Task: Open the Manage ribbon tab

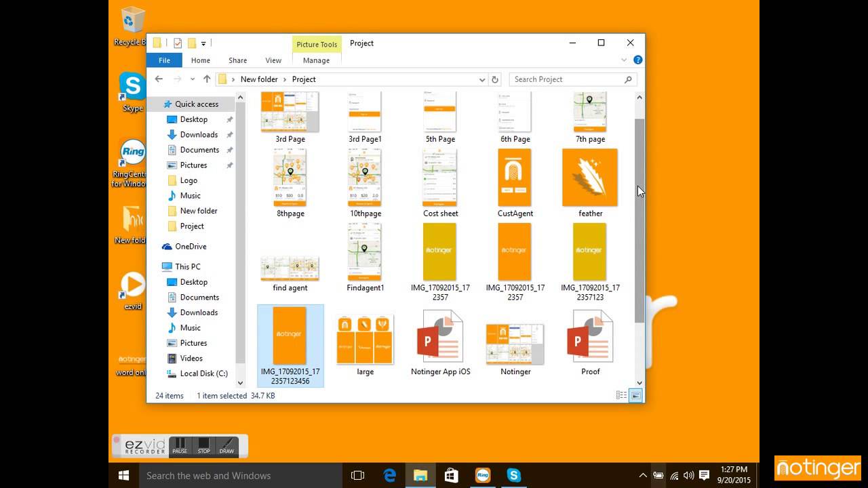Action: (x=316, y=60)
